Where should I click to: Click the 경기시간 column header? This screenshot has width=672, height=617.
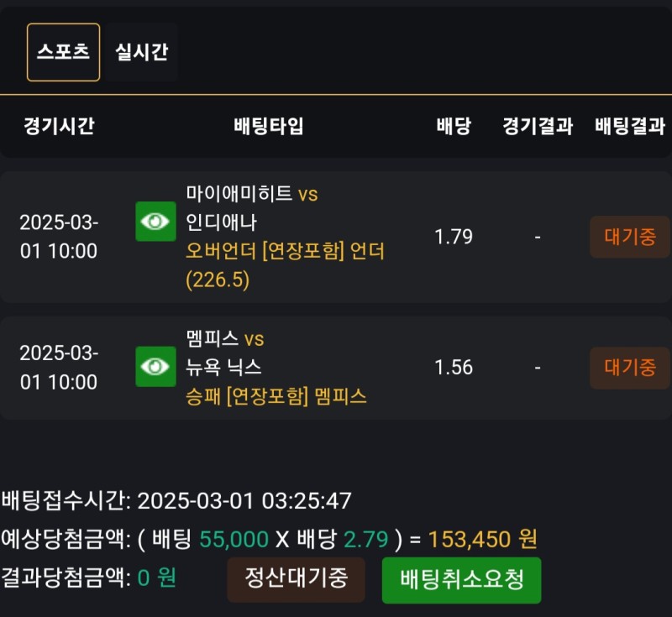59,127
